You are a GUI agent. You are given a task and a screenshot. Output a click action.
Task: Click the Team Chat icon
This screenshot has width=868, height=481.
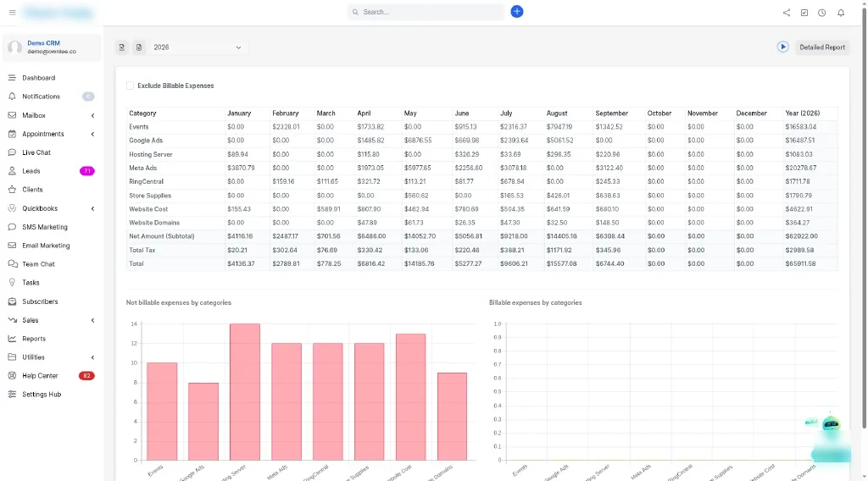point(12,263)
